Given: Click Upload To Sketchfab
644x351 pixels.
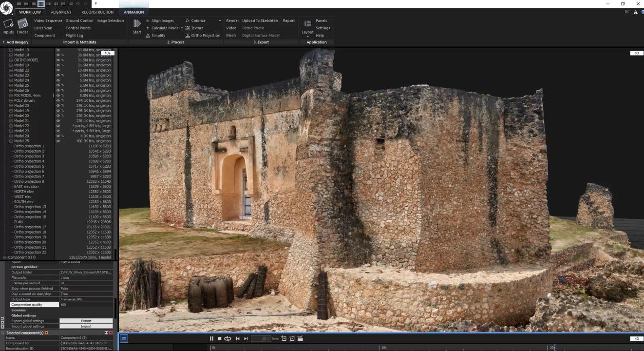Looking at the screenshot, I should pos(260,20).
